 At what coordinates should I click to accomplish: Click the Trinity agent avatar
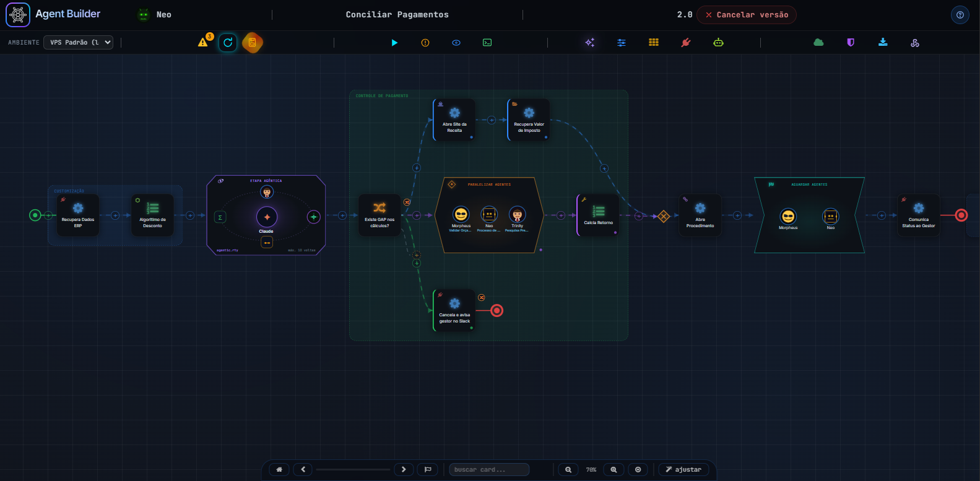coord(517,215)
